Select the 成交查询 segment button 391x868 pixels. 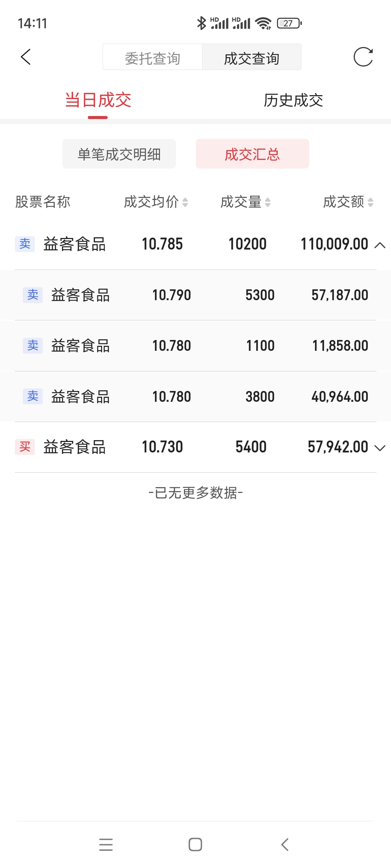coord(252,57)
